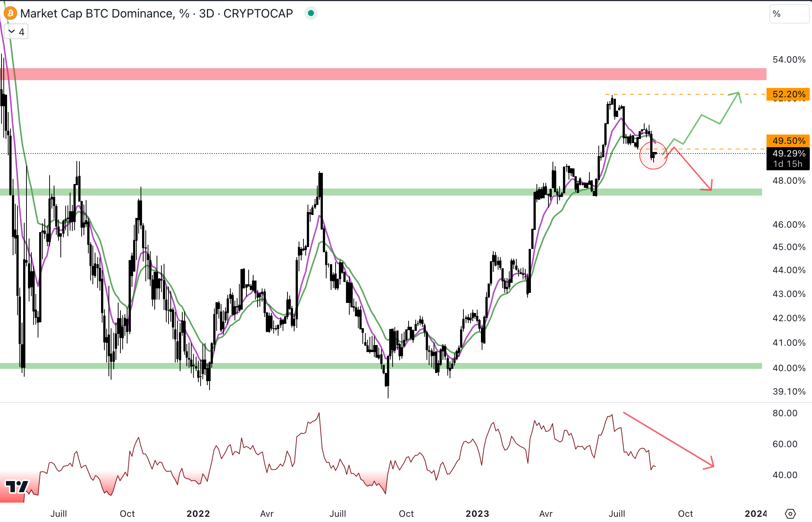This screenshot has width=812, height=522.
Task: Click the orange Bitcoin symbol icon
Action: (x=10, y=13)
